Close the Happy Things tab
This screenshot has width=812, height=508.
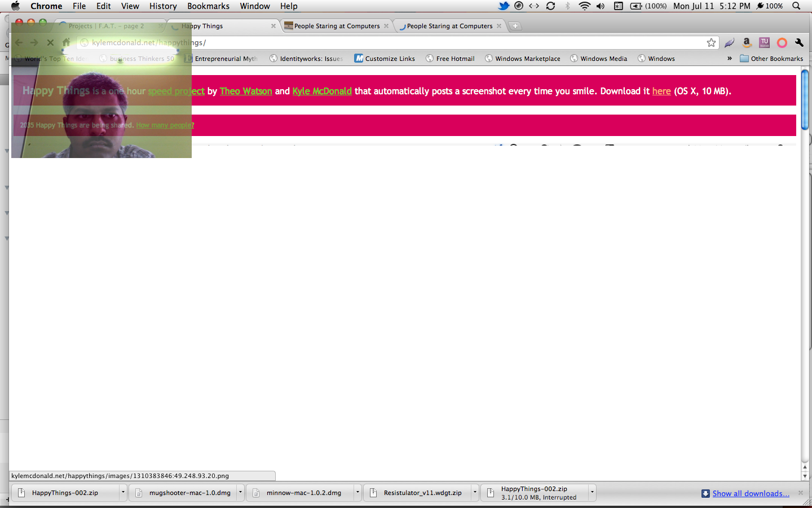273,26
